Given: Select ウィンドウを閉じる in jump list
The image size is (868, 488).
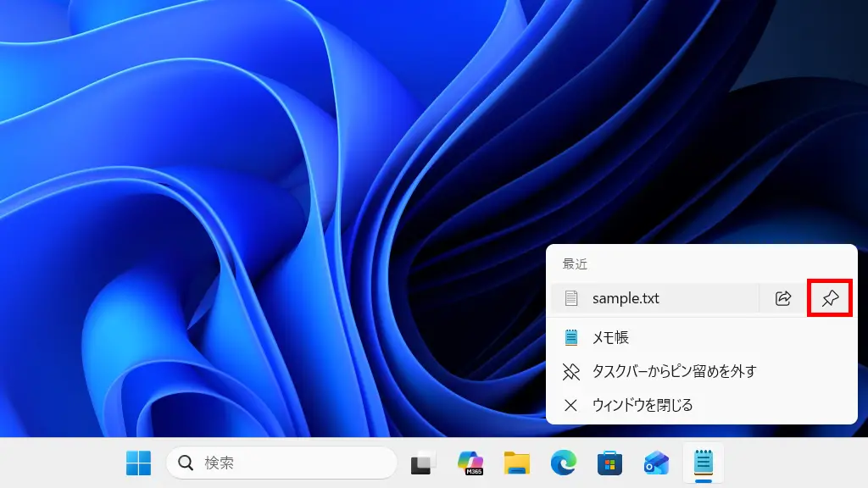Looking at the screenshot, I should coord(642,405).
